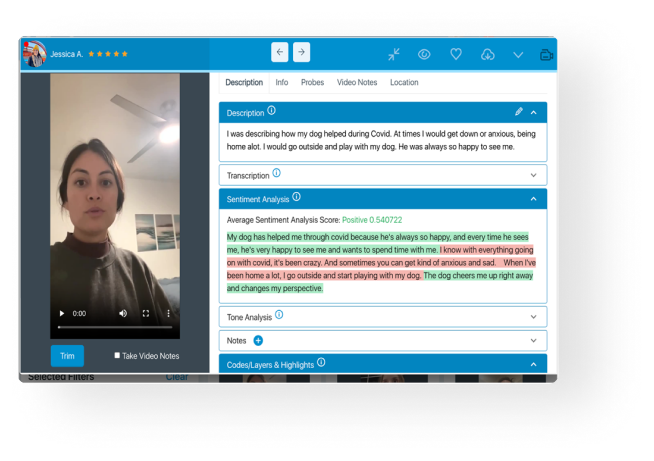
Task: Collapse the Sentiment Analysis section
Action: [533, 199]
